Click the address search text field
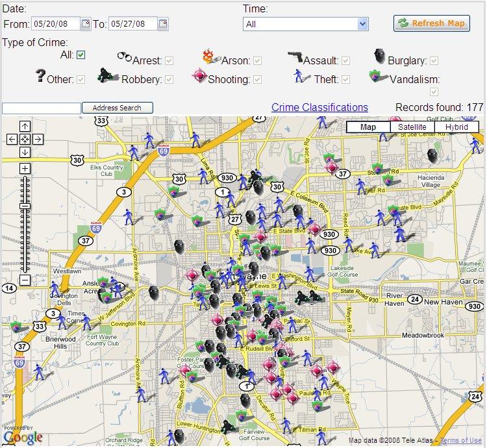487x448 pixels. (42, 108)
